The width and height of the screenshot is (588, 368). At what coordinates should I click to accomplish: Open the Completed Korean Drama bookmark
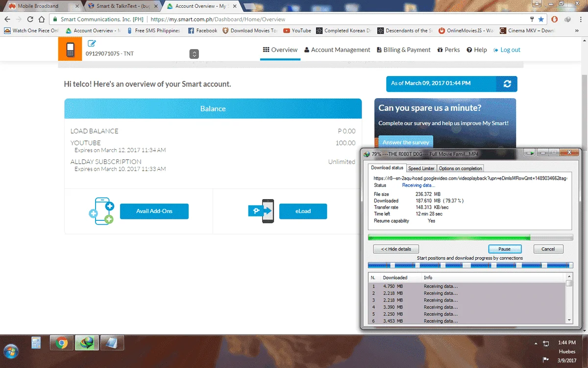point(343,30)
